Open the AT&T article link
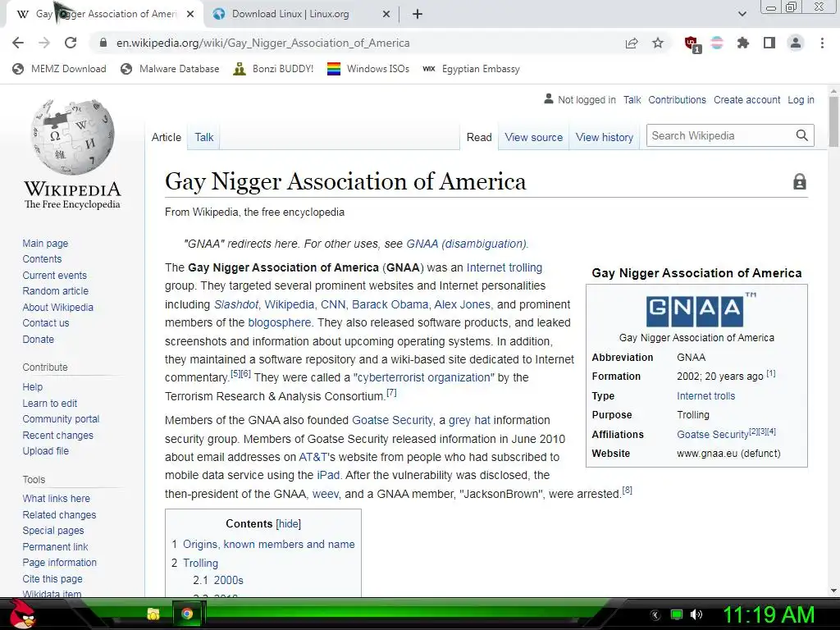Screen dimensions: 840x630 coord(313,457)
